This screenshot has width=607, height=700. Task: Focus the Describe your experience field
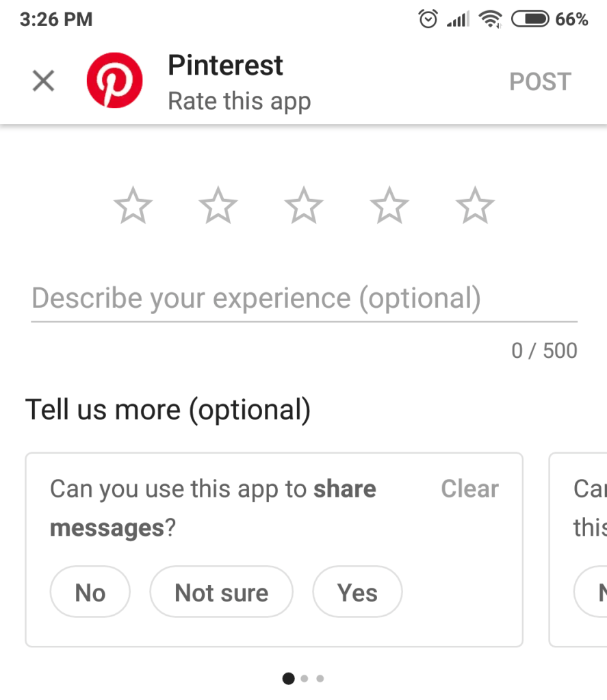click(x=304, y=299)
